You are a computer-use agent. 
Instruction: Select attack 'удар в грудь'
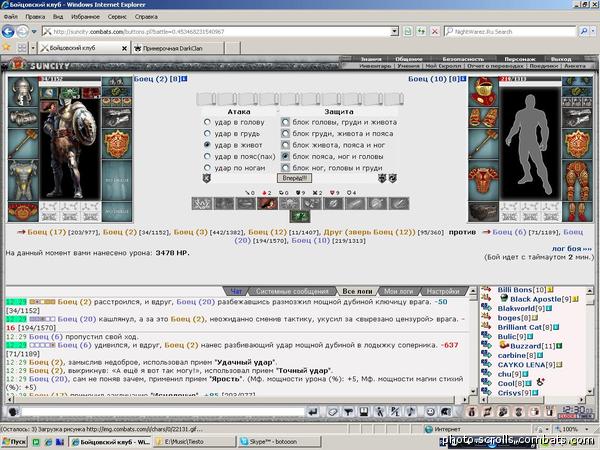[x=207, y=134]
